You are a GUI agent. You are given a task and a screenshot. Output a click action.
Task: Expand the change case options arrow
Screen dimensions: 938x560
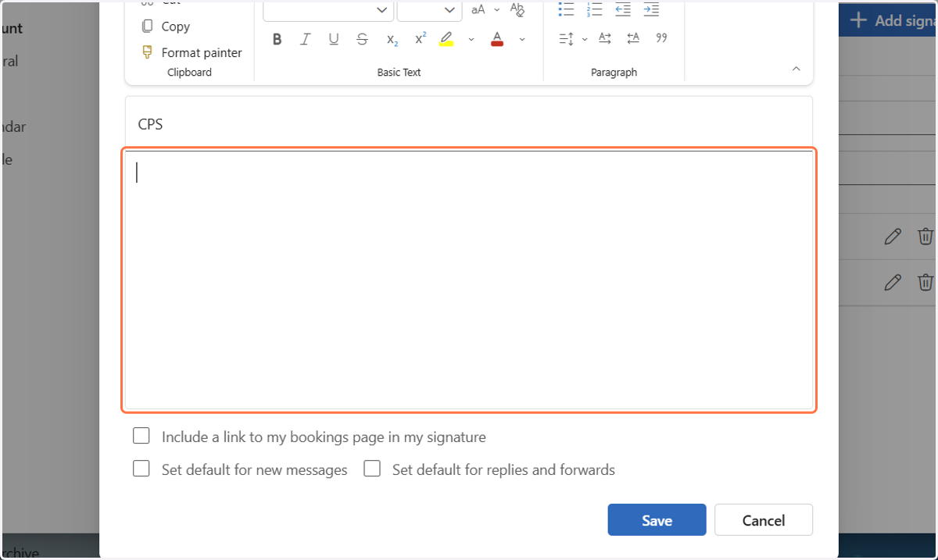coord(497,10)
